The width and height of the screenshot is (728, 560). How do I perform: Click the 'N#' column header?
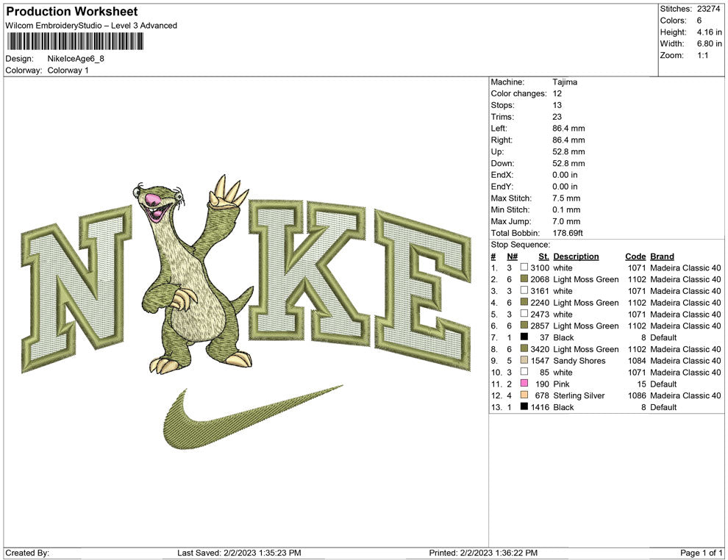512,256
